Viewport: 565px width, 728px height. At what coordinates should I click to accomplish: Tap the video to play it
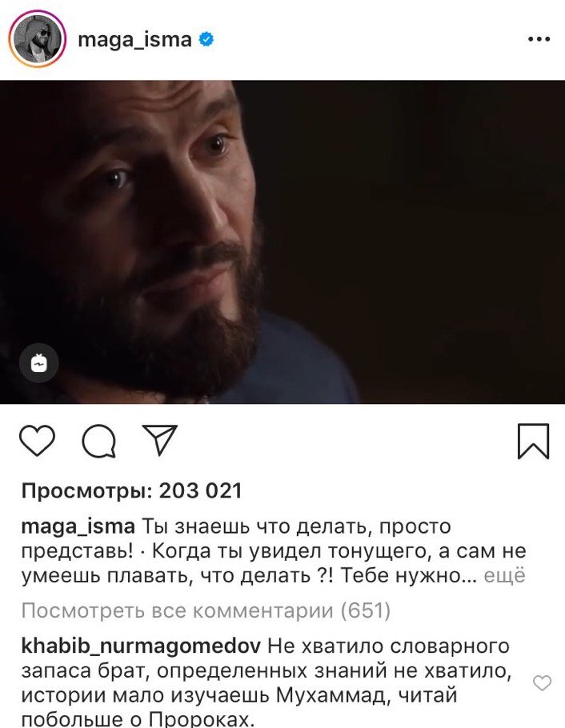(x=282, y=242)
